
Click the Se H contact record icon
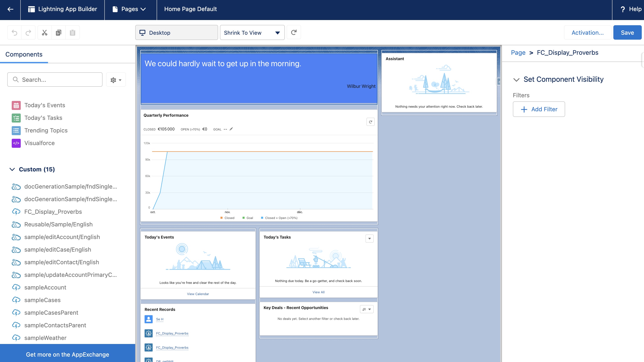(148, 319)
